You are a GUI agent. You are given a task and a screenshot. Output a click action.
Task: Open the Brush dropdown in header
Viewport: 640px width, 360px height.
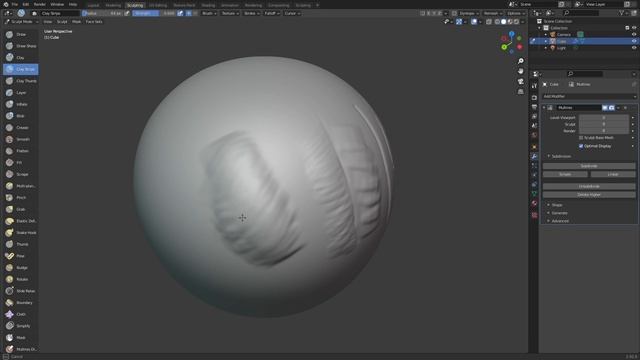coord(209,13)
